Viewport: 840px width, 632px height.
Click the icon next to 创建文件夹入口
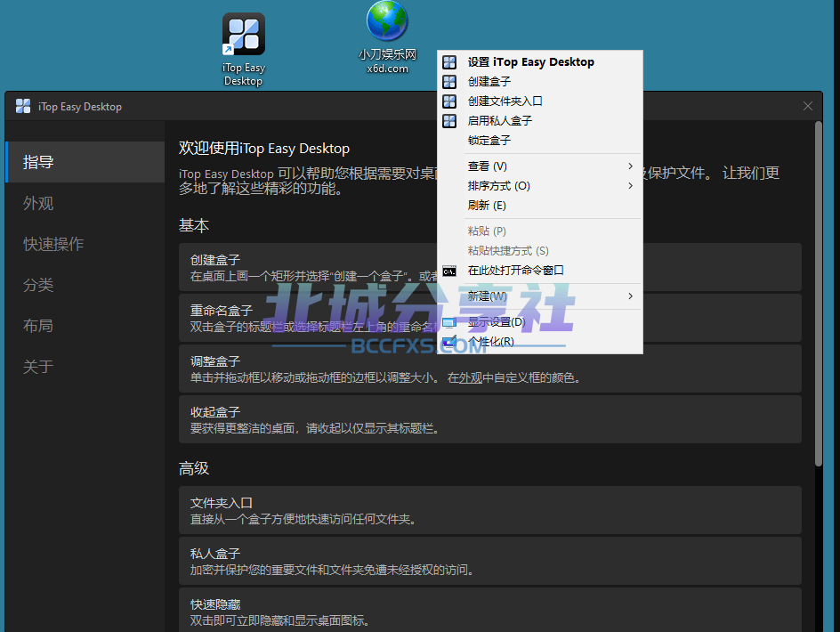click(x=449, y=101)
